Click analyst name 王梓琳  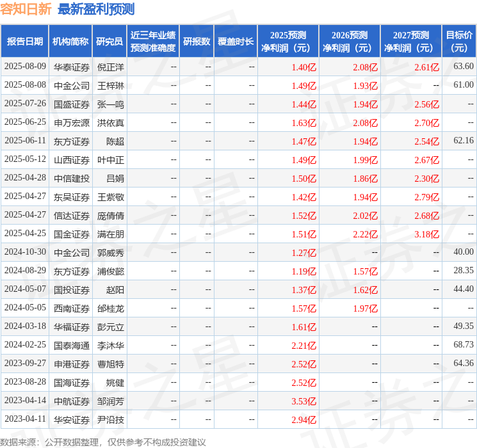coord(110,86)
